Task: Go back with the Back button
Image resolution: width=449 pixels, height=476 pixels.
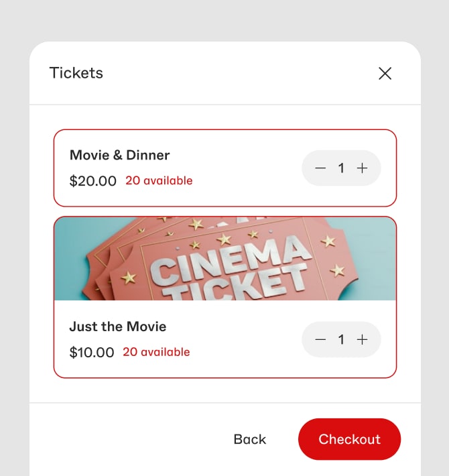Action: tap(250, 439)
